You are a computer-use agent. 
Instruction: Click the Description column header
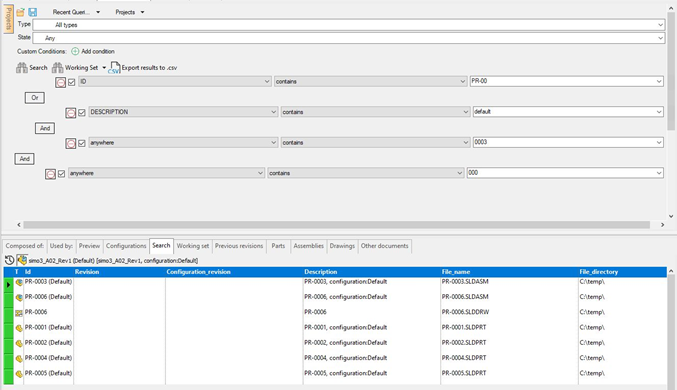click(x=371, y=272)
